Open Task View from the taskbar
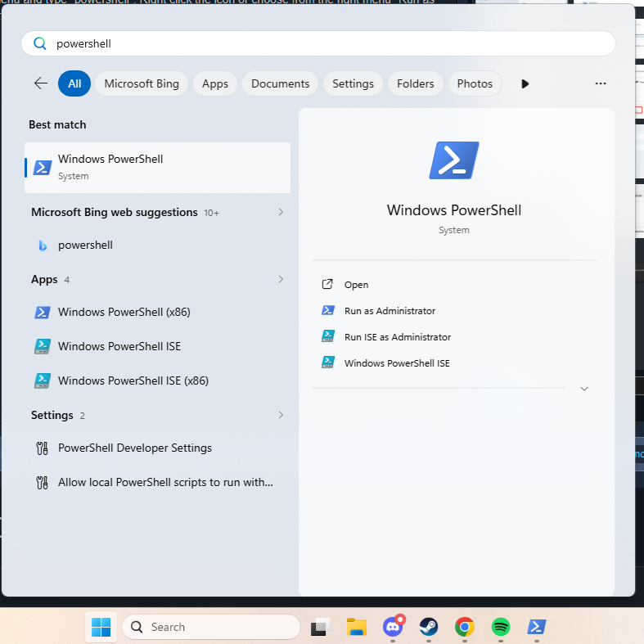The height and width of the screenshot is (644, 644). [320, 627]
